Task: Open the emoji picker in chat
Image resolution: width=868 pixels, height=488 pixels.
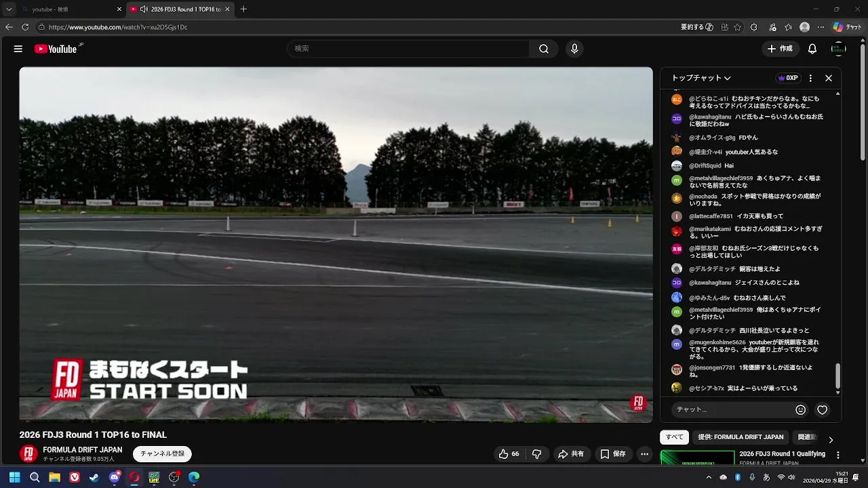Action: point(800,409)
